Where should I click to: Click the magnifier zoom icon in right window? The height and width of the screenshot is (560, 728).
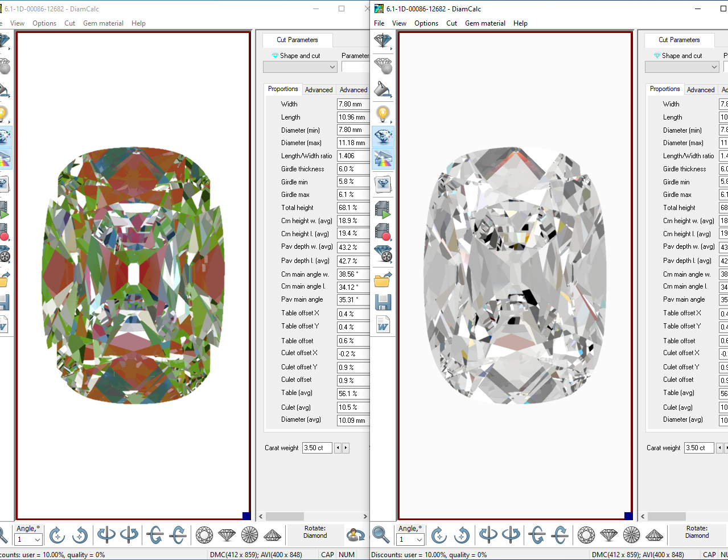381,535
